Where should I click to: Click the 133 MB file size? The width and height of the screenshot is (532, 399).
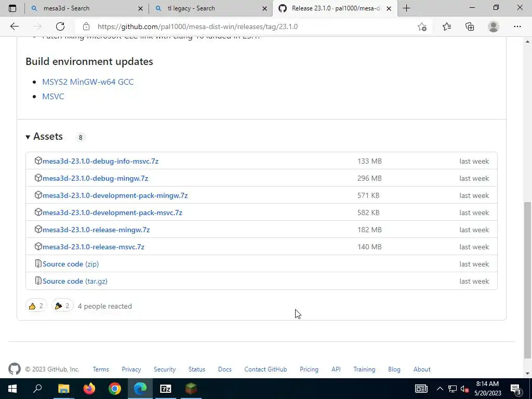369,161
